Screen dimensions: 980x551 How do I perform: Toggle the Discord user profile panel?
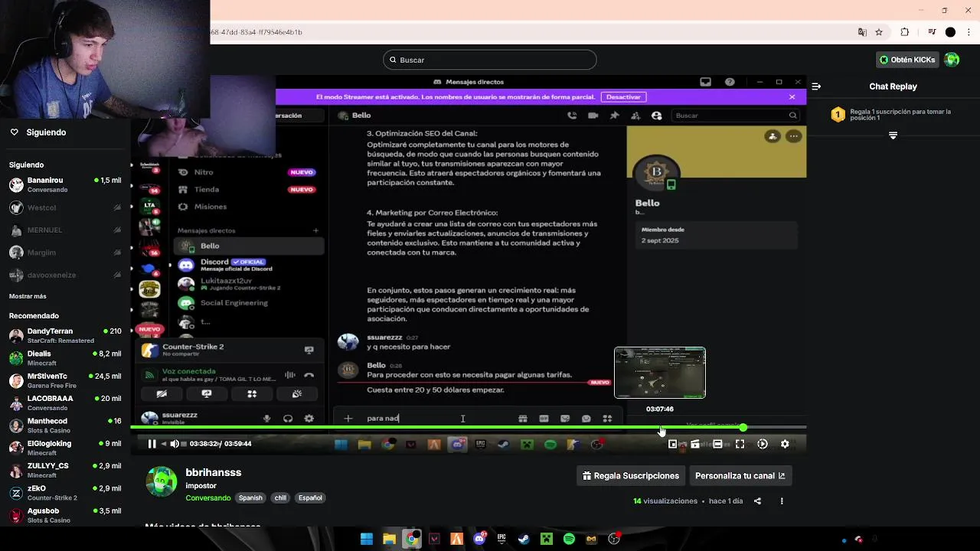click(x=656, y=116)
